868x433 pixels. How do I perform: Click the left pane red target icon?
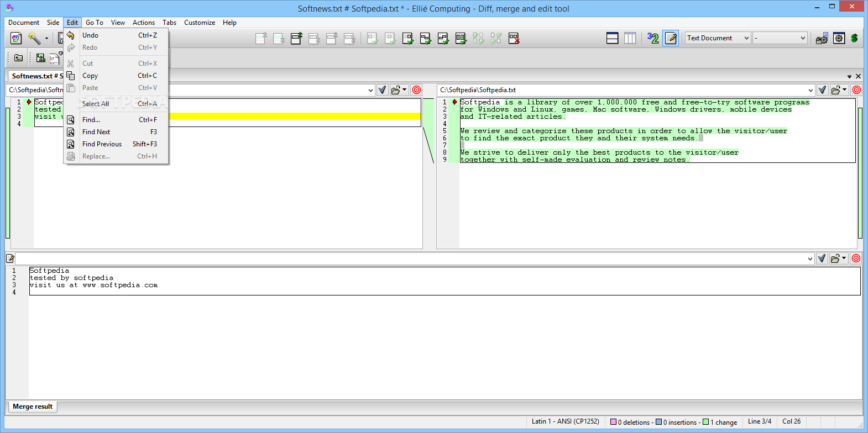[416, 90]
